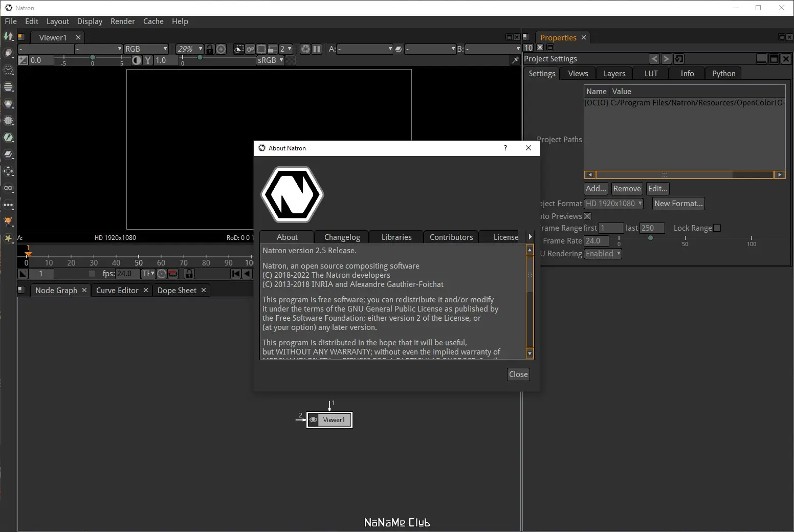Toggle the timeline frame range lock icon
The width and height of the screenshot is (794, 532).
coord(189,274)
